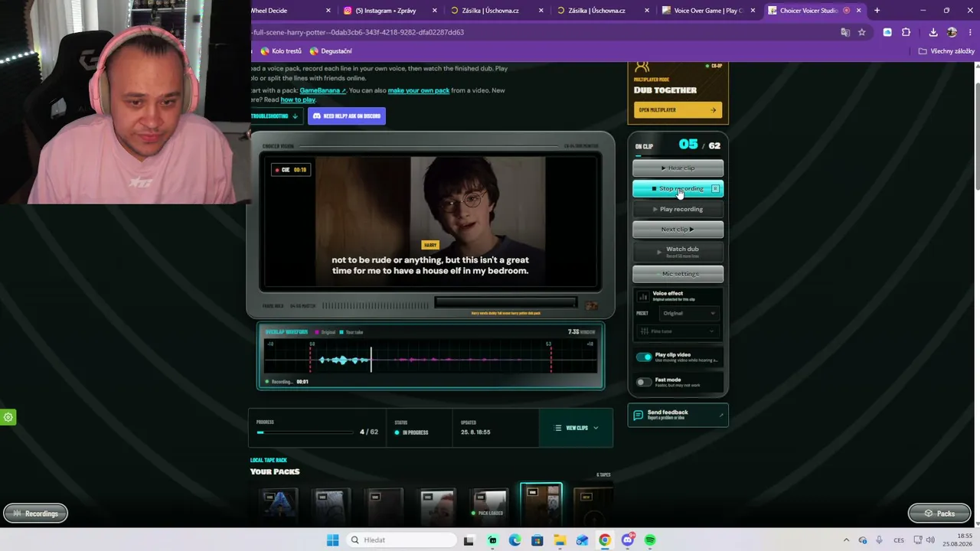Open Microsoft Edge from the taskbar

pyautogui.click(x=514, y=540)
